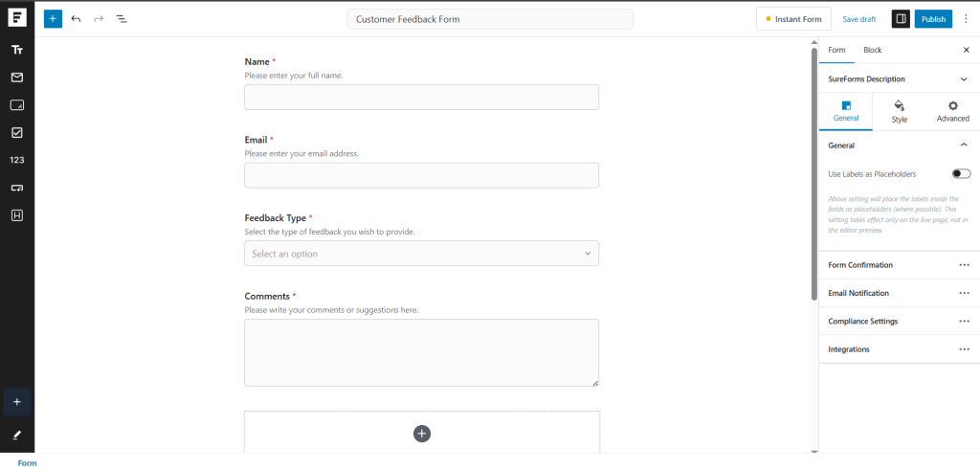Switch to the Block tab
980x470 pixels.
click(x=873, y=50)
